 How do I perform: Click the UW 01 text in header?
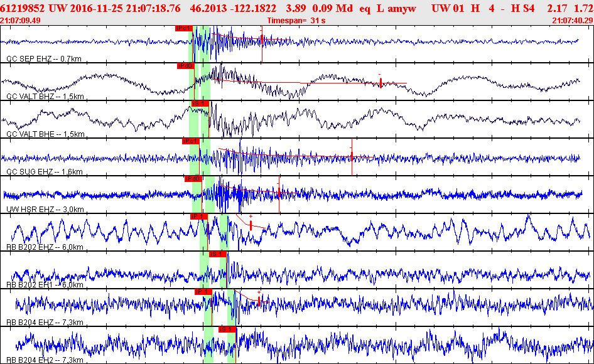[x=448, y=8]
